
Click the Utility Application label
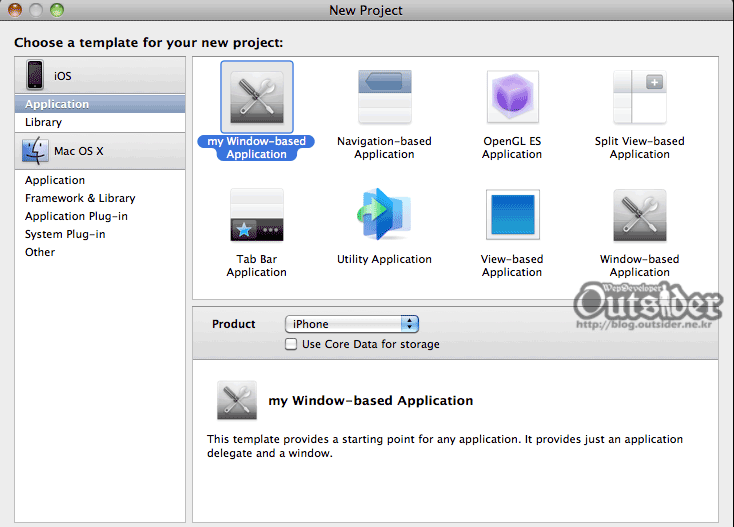click(384, 259)
